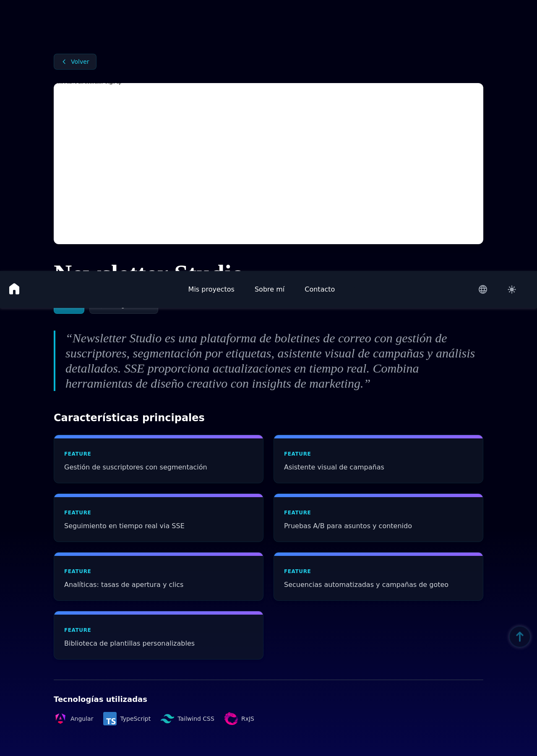This screenshot has width=537, height=756.
Task: Select the Biblioteca de plantillas personalizables card
Action: pyautogui.click(x=159, y=635)
